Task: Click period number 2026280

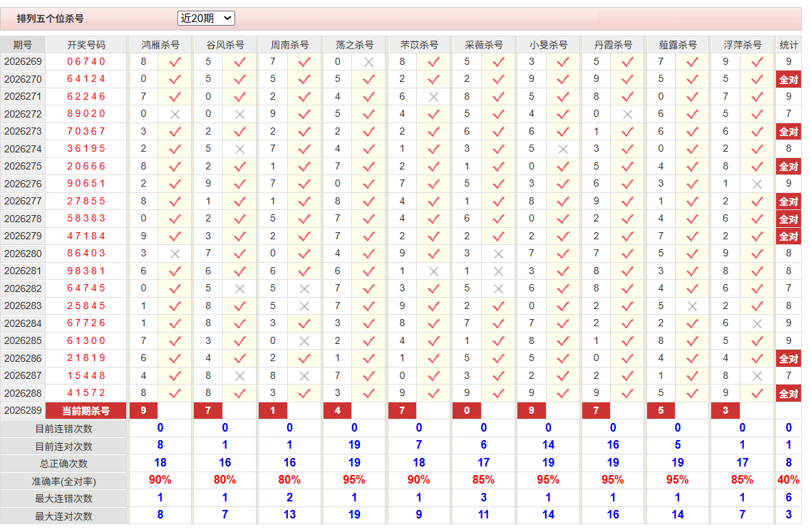Action: (23, 254)
